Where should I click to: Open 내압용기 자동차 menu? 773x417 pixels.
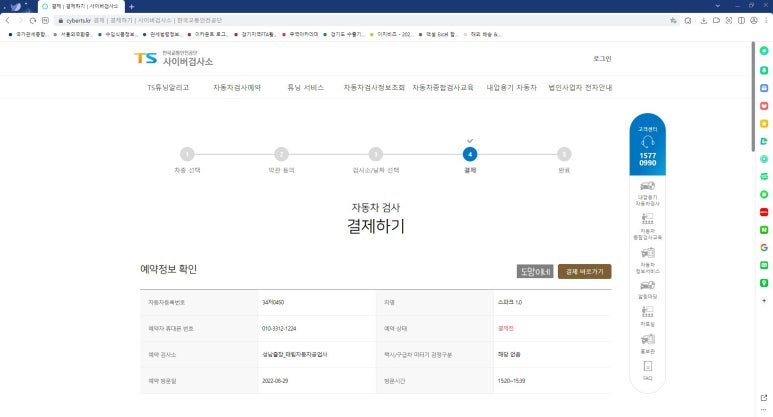511,87
